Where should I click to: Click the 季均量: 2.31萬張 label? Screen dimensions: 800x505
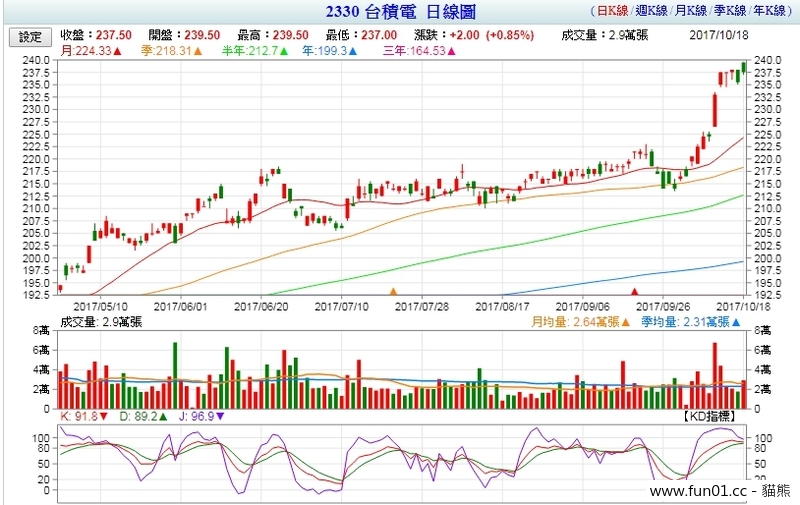691,322
